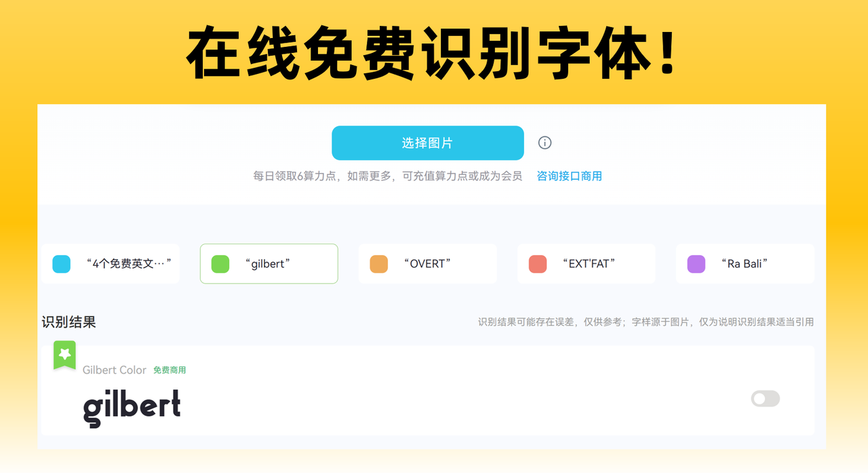Open the 咨询接口商用 link
This screenshot has height=473, width=868.
point(569,176)
